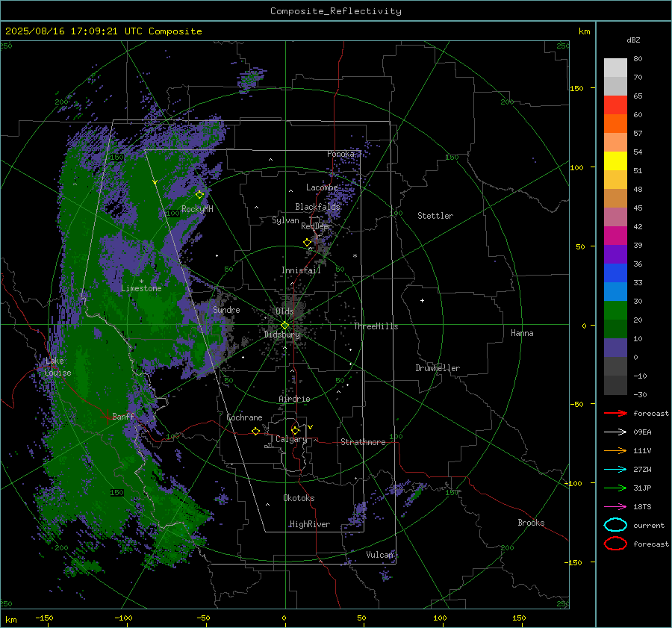Click the Strathmore town label
This screenshot has height=628, width=672.
click(363, 442)
